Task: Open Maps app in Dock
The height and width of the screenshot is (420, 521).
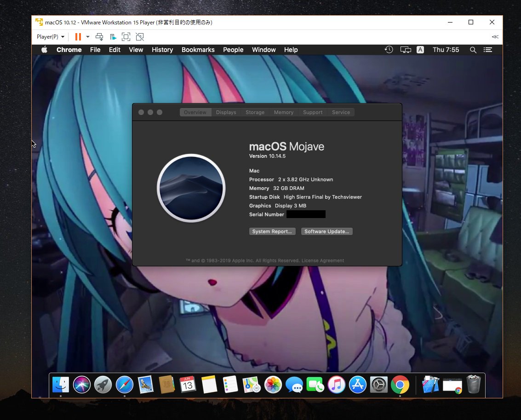Action: click(x=252, y=385)
